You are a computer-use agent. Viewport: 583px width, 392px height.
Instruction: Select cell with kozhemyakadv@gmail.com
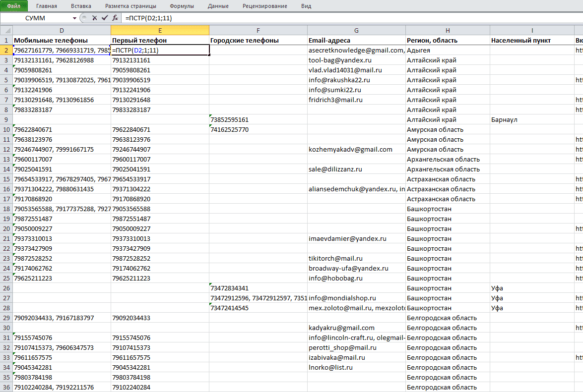coord(356,149)
